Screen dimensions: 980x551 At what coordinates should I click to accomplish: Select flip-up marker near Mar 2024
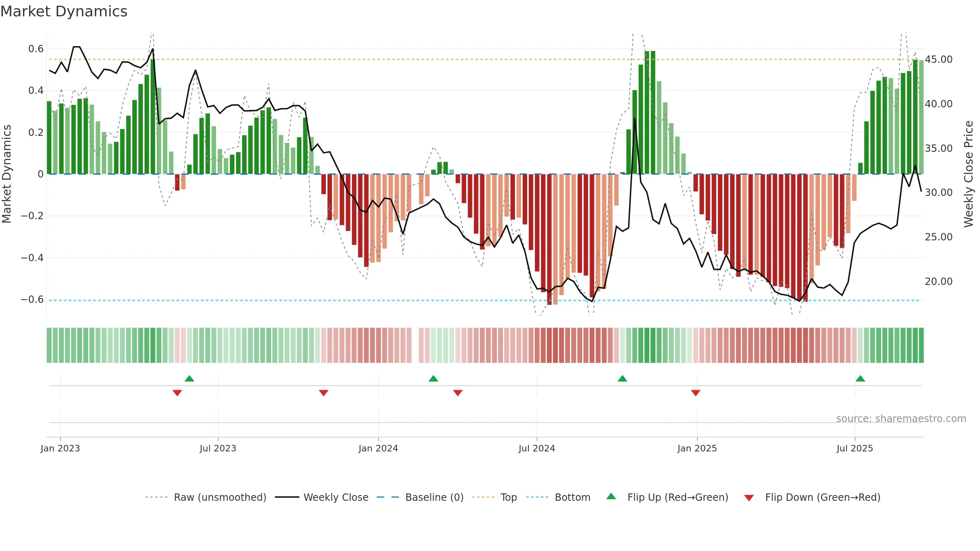[x=434, y=378]
